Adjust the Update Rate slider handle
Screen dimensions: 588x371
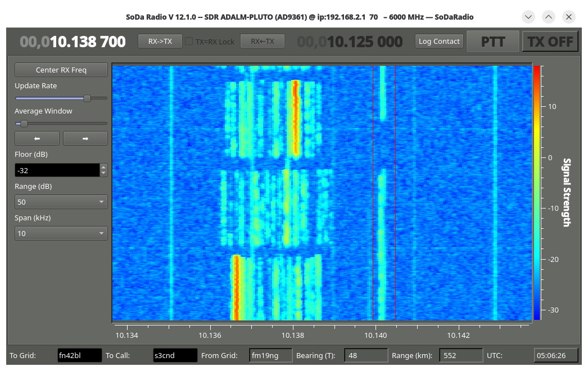tap(87, 98)
